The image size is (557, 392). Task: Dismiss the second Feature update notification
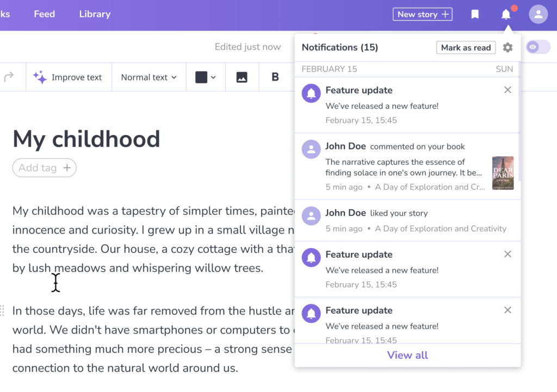click(x=508, y=254)
